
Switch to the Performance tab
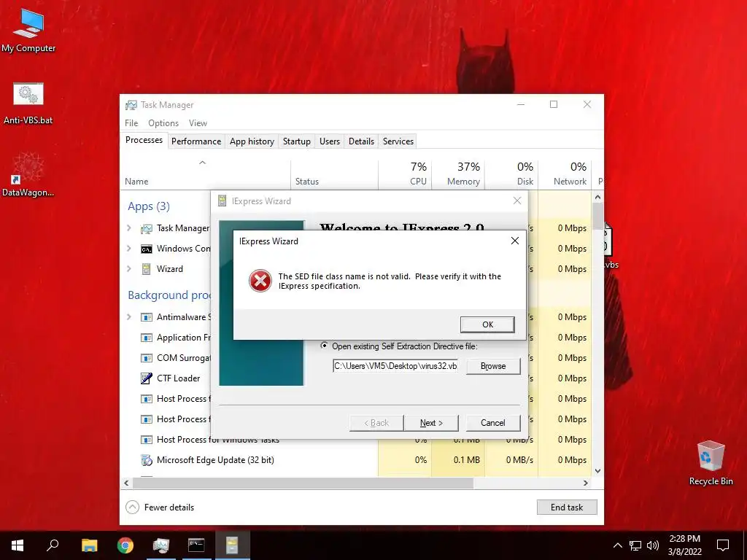pos(196,141)
